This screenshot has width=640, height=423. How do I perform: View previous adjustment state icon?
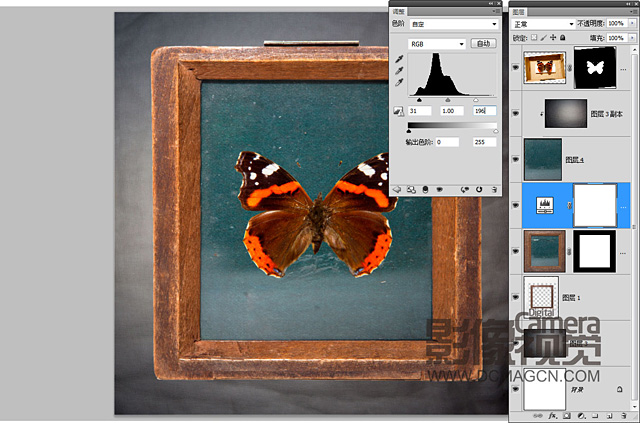(465, 190)
